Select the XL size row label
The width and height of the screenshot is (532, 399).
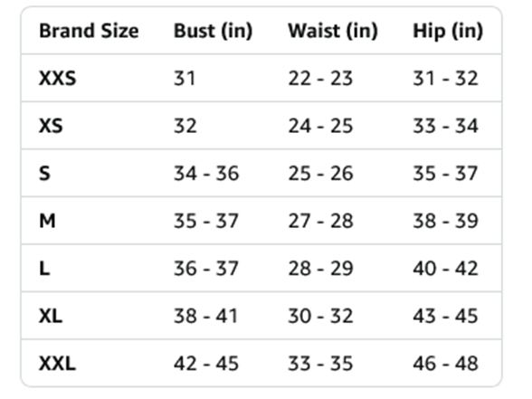tap(51, 316)
